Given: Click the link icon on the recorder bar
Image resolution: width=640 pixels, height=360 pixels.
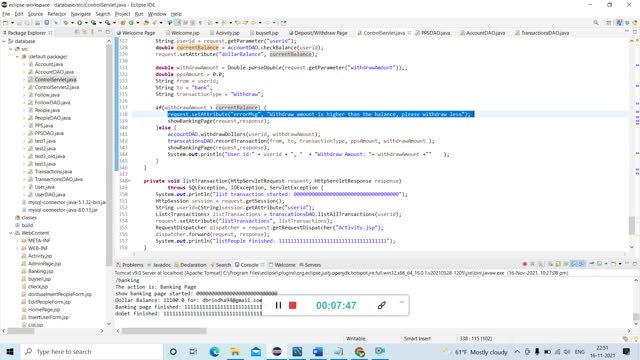Looking at the screenshot, I should coord(382,305).
